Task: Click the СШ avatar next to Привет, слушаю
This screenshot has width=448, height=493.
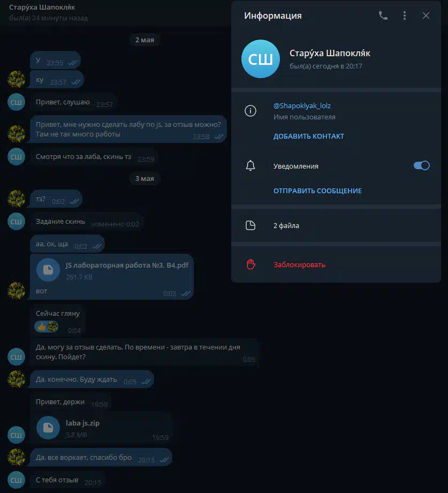Action: [16, 102]
